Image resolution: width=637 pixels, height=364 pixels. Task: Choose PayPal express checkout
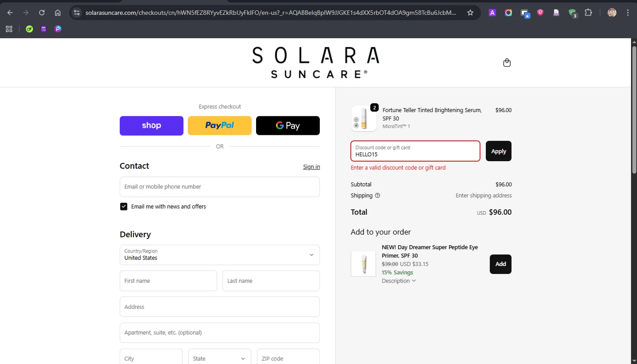coord(220,126)
